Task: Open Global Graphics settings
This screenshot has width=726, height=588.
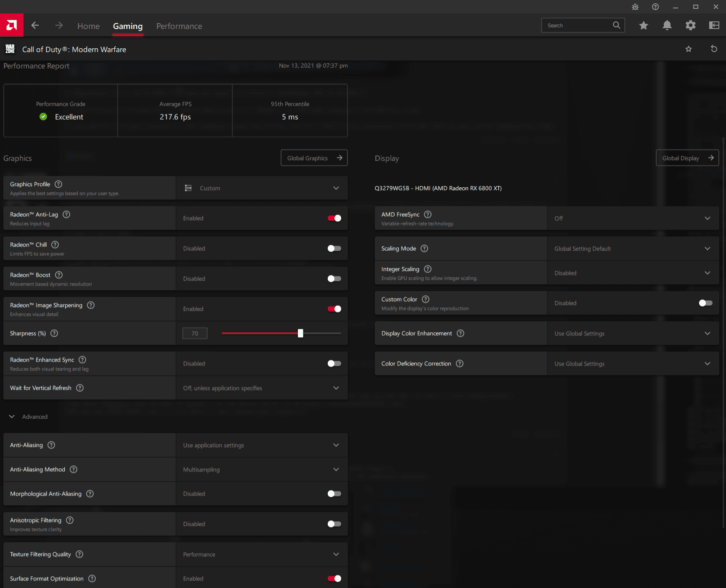Action: 314,158
